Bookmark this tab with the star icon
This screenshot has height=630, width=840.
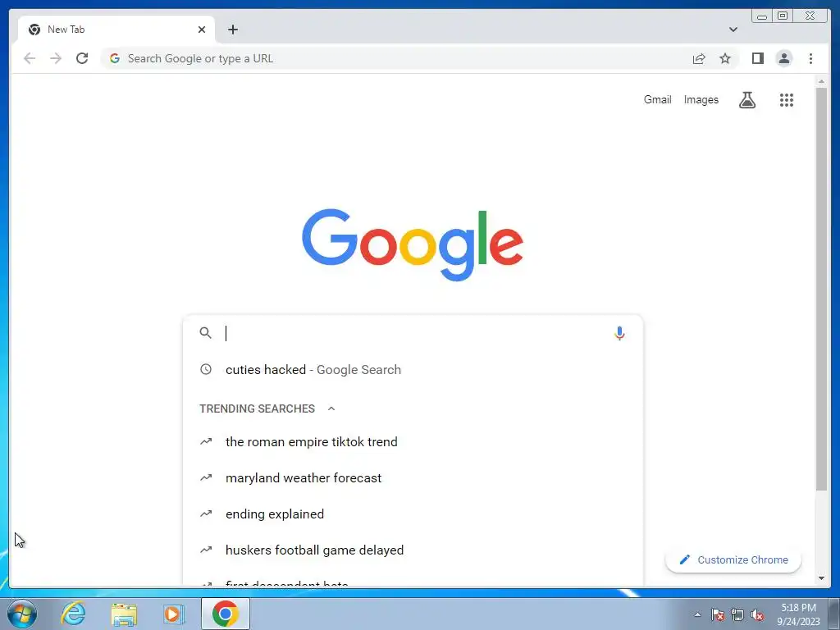[725, 58]
